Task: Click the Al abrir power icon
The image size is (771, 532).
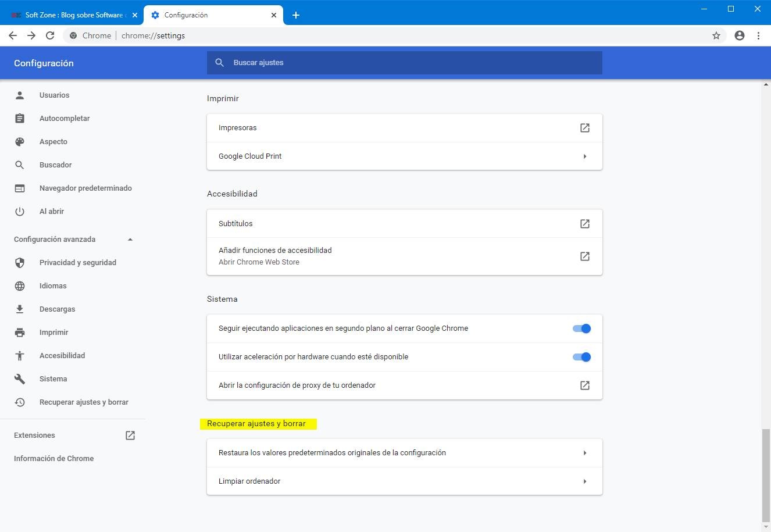Action: point(20,212)
